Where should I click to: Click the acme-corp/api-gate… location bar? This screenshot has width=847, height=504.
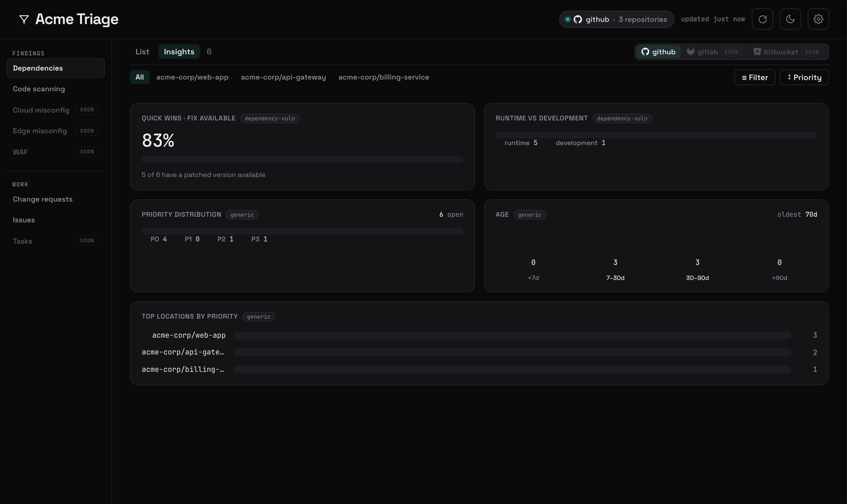(x=512, y=352)
